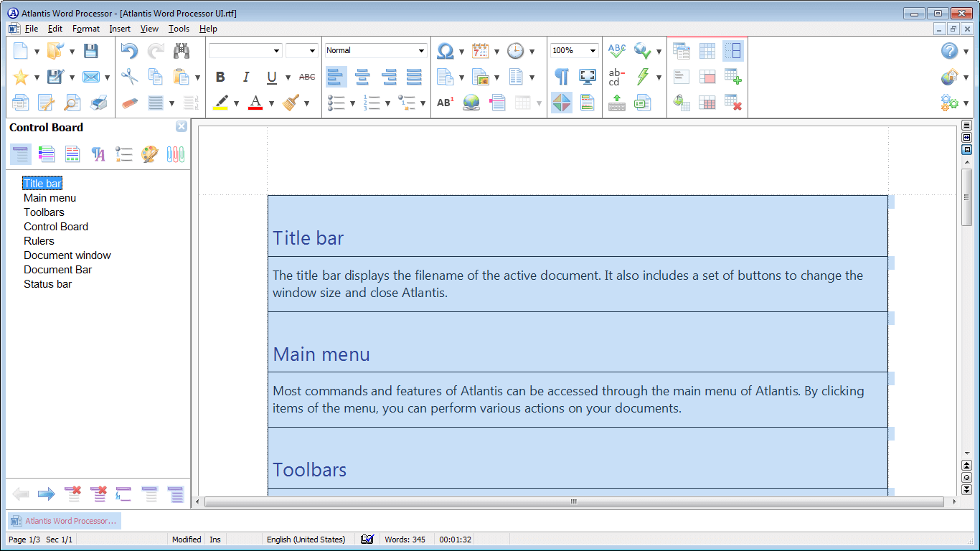Viewport: 980px width, 551px height.
Task: Open the font size combo box
Action: pyautogui.click(x=301, y=50)
